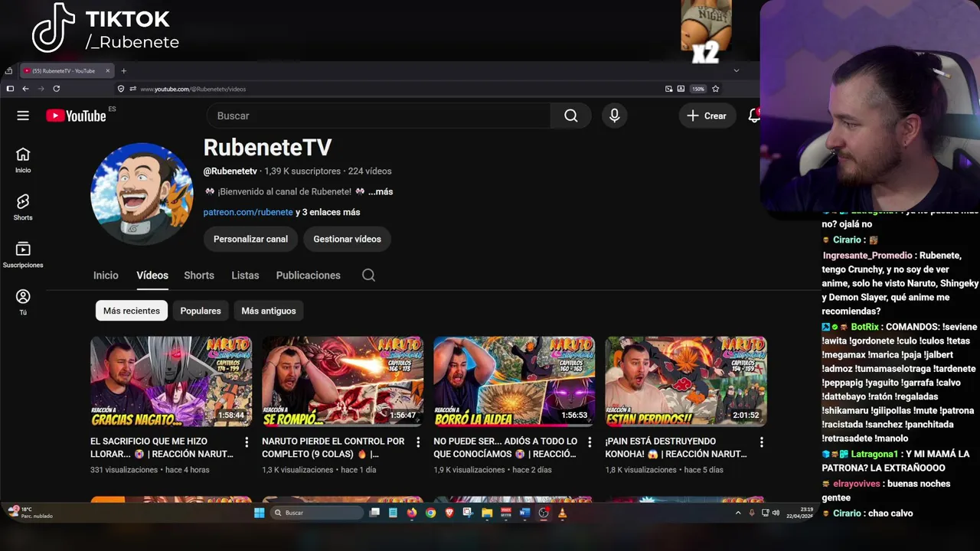The height and width of the screenshot is (551, 980).
Task: Open the browser tab list dropdown
Action: 737,70
